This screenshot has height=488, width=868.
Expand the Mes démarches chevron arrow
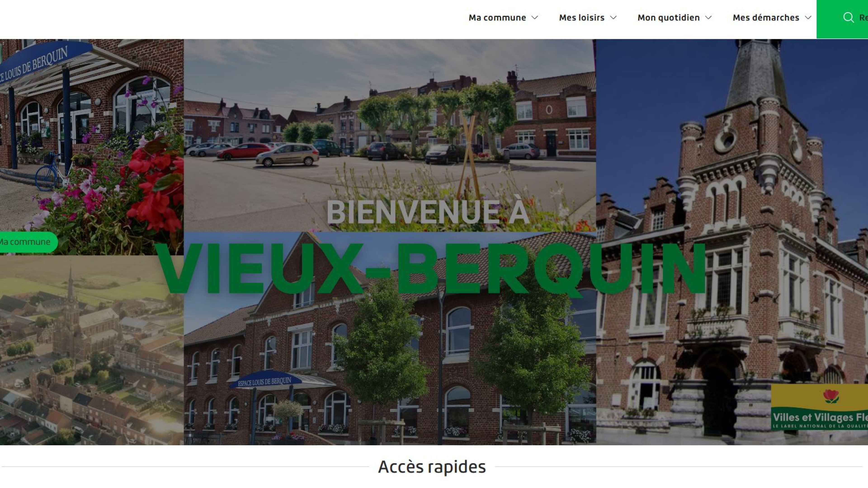click(808, 18)
